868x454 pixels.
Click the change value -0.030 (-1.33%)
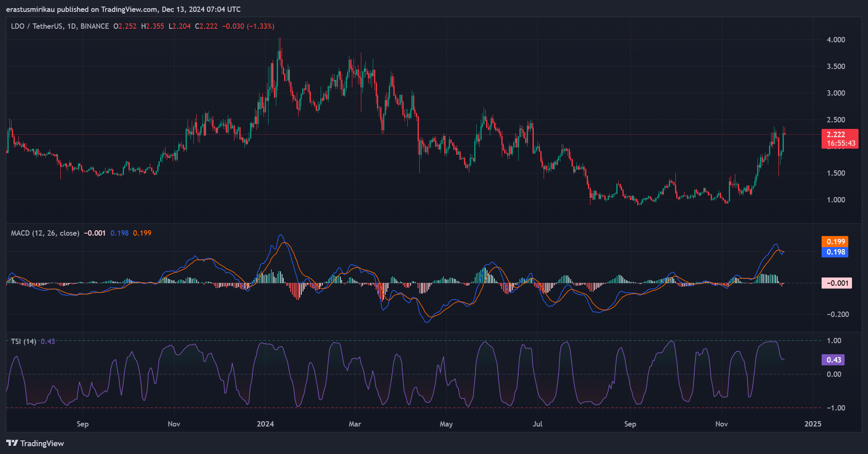point(248,26)
